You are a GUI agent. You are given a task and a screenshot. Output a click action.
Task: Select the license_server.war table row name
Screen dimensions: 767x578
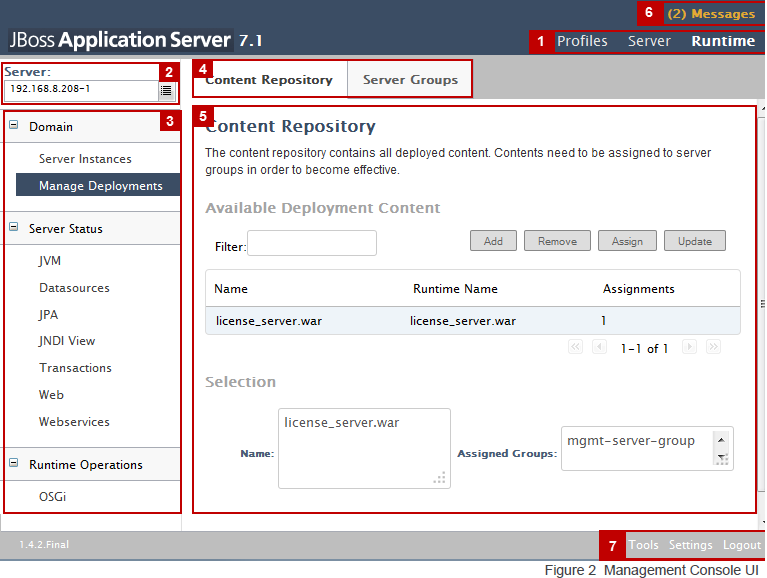pos(269,321)
